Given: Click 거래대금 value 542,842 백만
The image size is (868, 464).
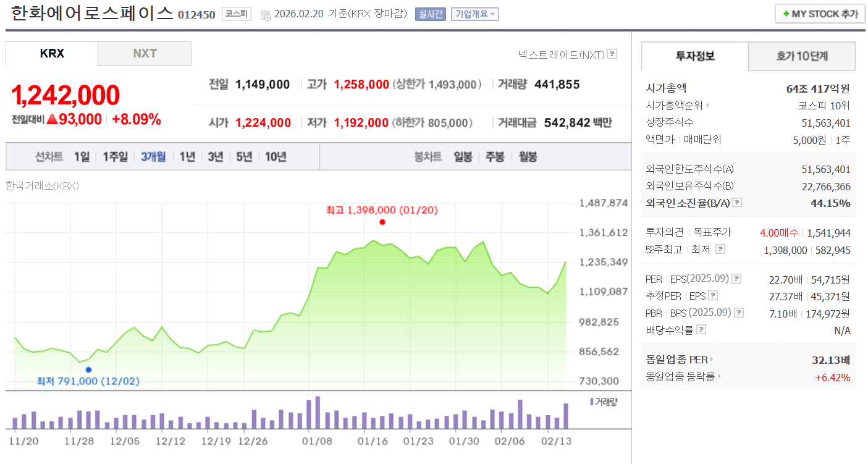Looking at the screenshot, I should pos(578,123).
